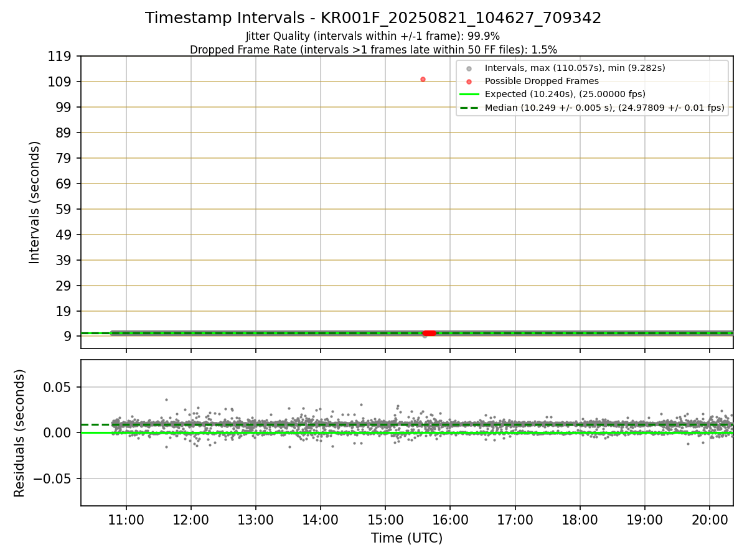Click the "Time (UTC)" x-axis label
The image size is (747, 560).
(x=407, y=538)
